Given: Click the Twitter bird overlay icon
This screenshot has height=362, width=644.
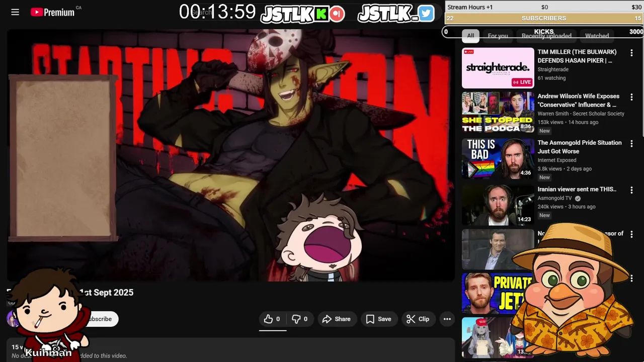Looking at the screenshot, I should click(426, 14).
